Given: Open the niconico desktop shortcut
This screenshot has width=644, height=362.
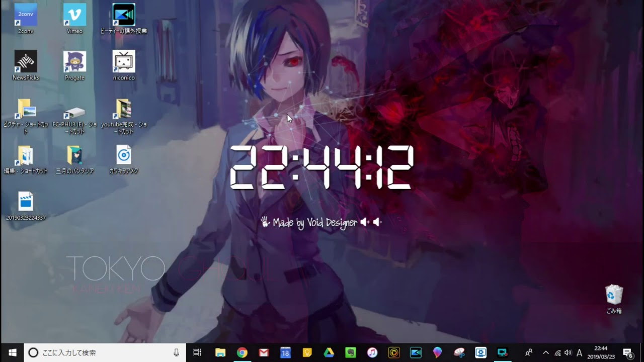Looking at the screenshot, I should pyautogui.click(x=124, y=65).
